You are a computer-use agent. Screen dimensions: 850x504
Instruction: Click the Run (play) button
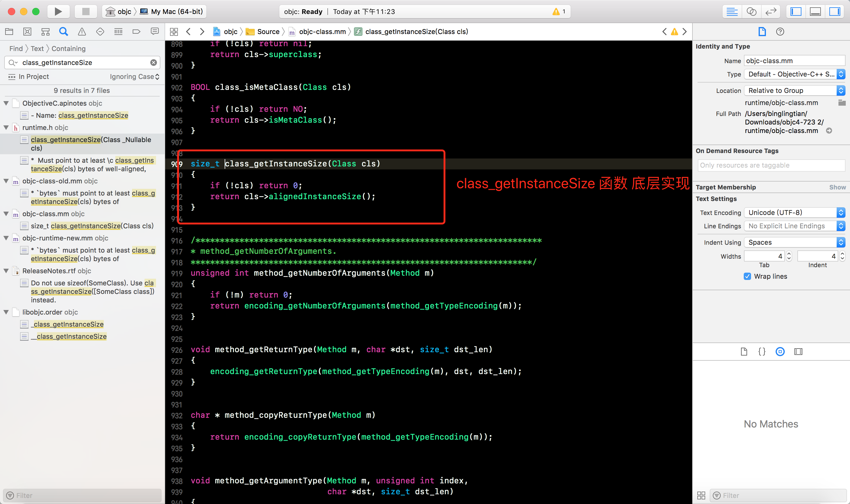click(x=58, y=12)
